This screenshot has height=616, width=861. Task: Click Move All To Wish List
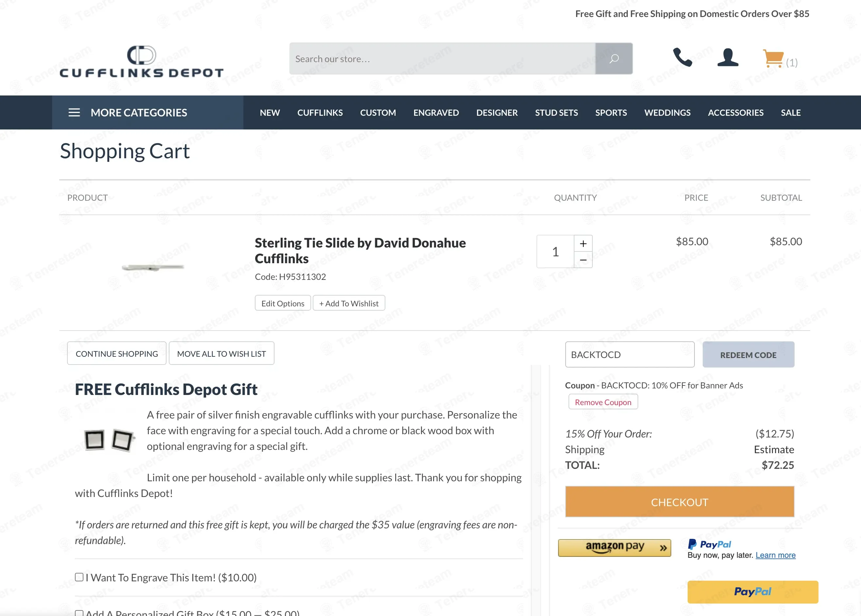(221, 353)
